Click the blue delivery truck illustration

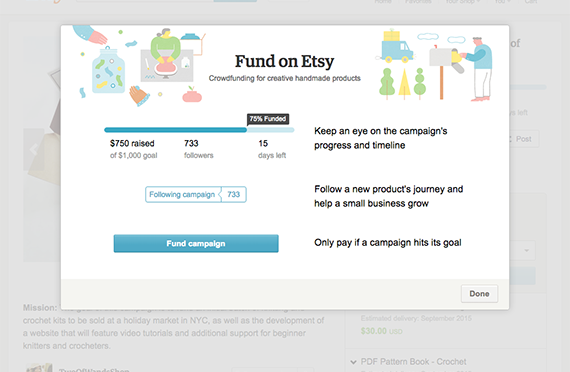tap(396, 48)
